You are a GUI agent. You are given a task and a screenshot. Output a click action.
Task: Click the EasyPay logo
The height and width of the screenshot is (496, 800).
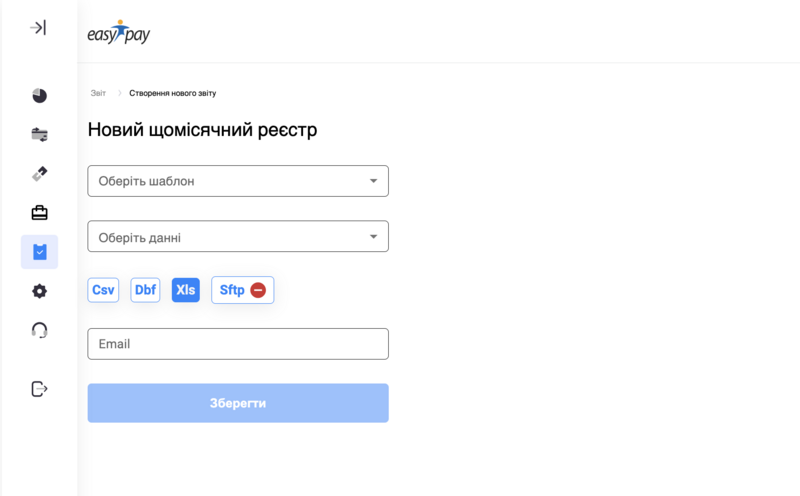click(x=119, y=34)
